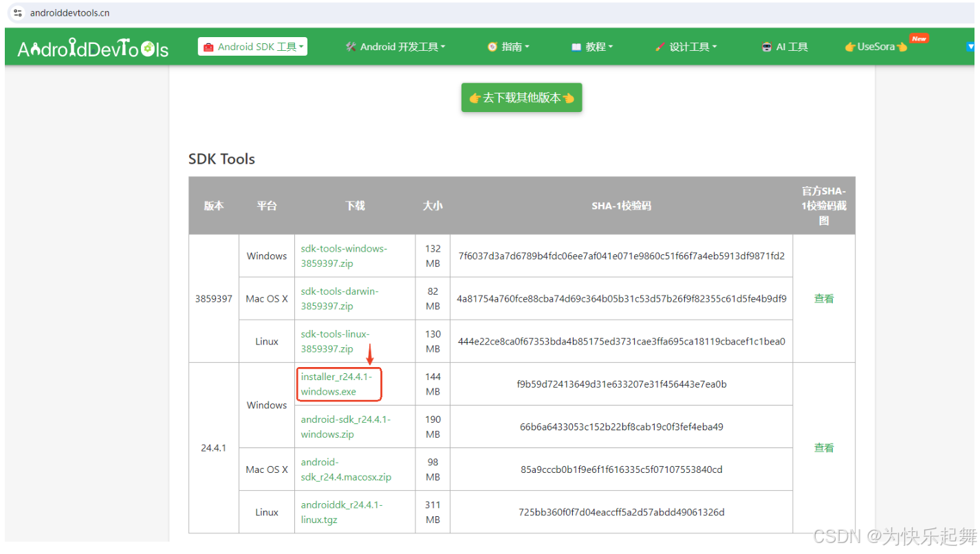Click the 官方SHA-1校验码截图 column header
Image resolution: width=980 pixels, height=554 pixels.
pyautogui.click(x=824, y=206)
